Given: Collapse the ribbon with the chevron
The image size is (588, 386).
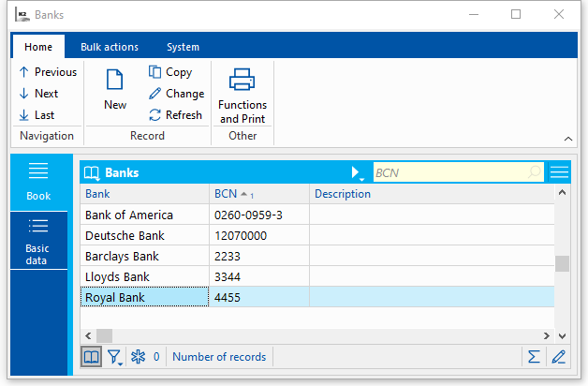Looking at the screenshot, I should 568,139.
